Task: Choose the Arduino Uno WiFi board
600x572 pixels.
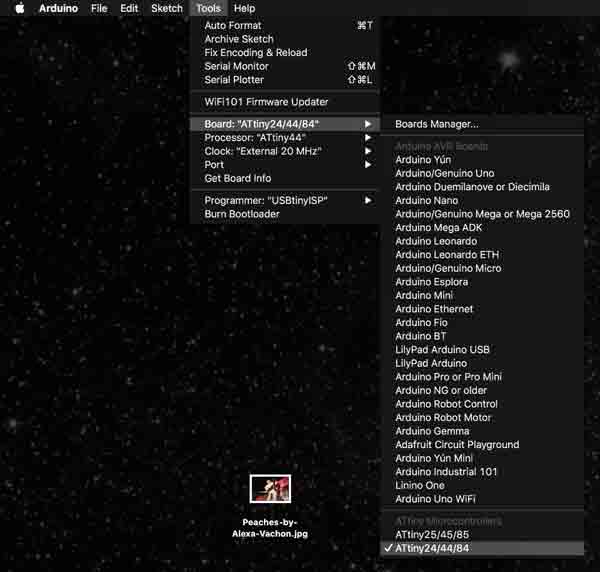Action: click(483, 499)
